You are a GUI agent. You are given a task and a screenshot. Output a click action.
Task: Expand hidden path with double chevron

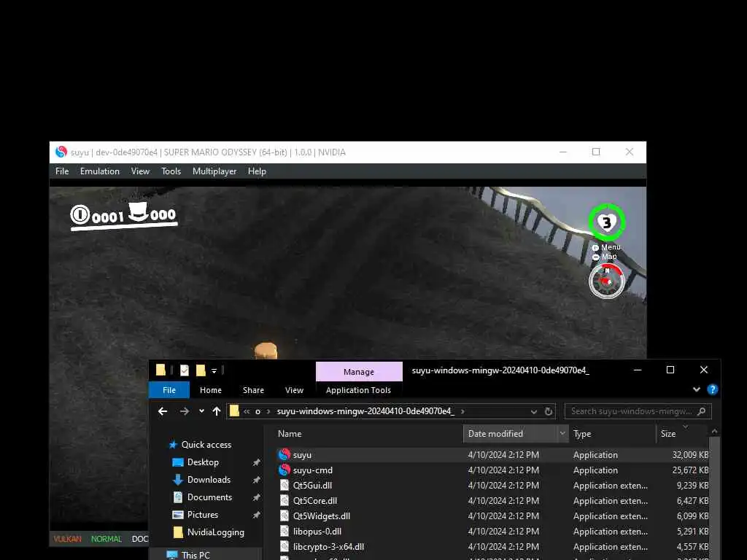(x=247, y=411)
